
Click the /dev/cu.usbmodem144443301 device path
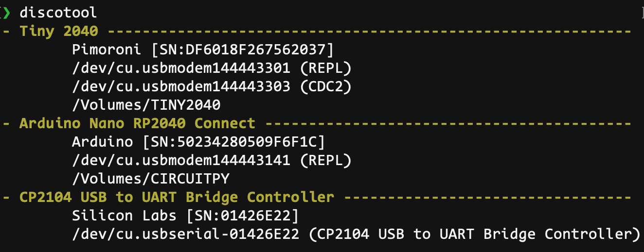pos(181,68)
